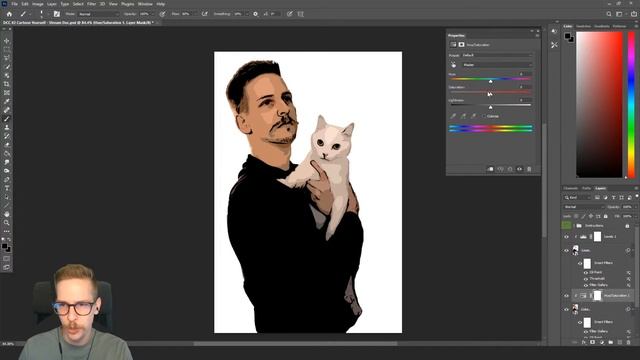Click the new adjustment layer icon in Layers footer
The height and width of the screenshot is (360, 640).
[x=602, y=342]
